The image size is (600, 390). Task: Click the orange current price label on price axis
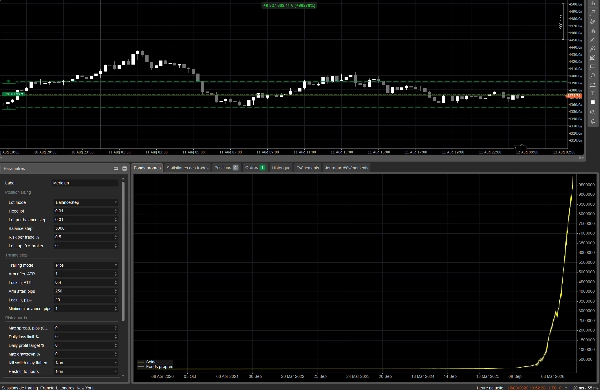click(x=574, y=96)
